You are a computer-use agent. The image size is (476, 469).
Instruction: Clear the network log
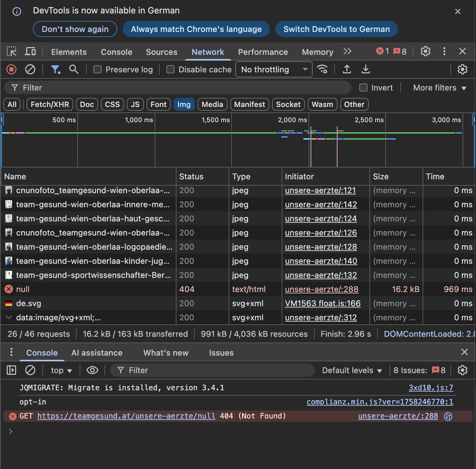coord(30,70)
